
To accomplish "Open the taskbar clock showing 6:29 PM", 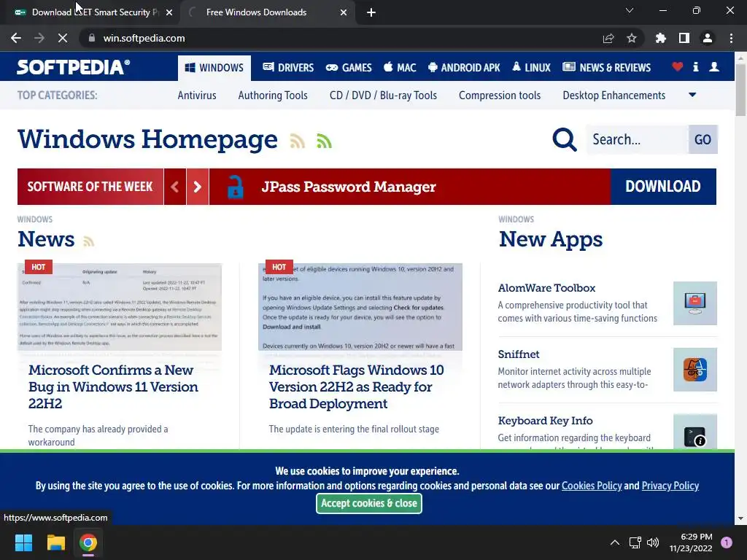I will tap(691, 542).
